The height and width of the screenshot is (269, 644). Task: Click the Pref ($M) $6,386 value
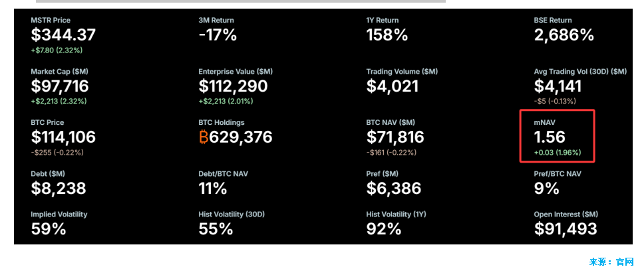(x=394, y=189)
